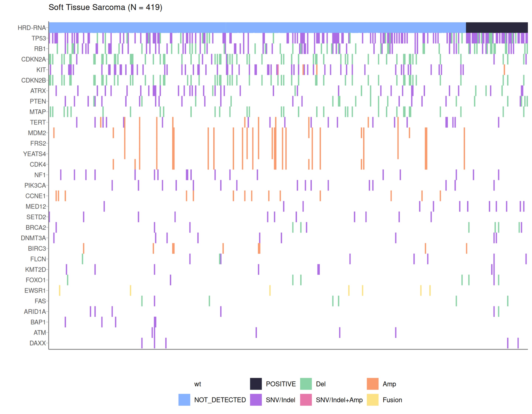Pick the "YEATS4" row label

tap(34, 154)
